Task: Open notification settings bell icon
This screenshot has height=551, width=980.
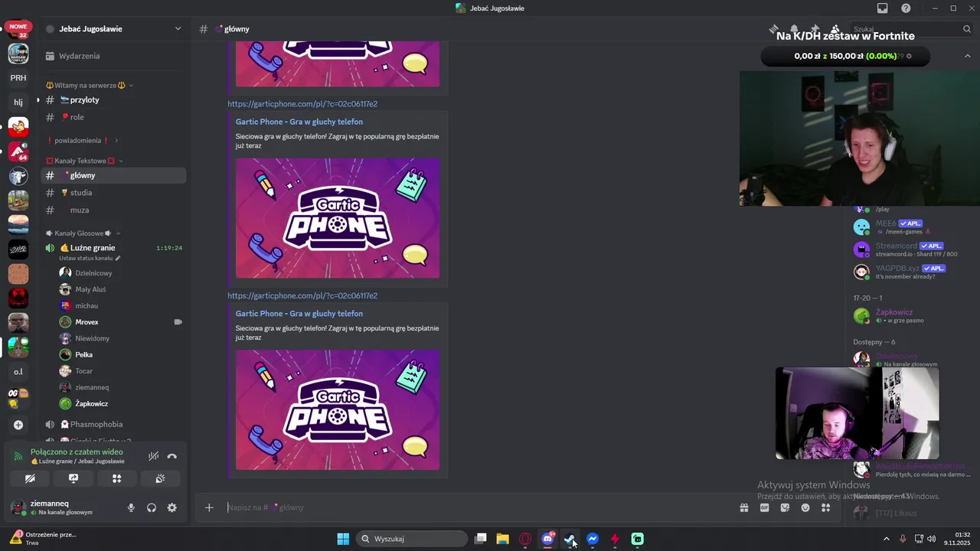Action: coord(795,29)
